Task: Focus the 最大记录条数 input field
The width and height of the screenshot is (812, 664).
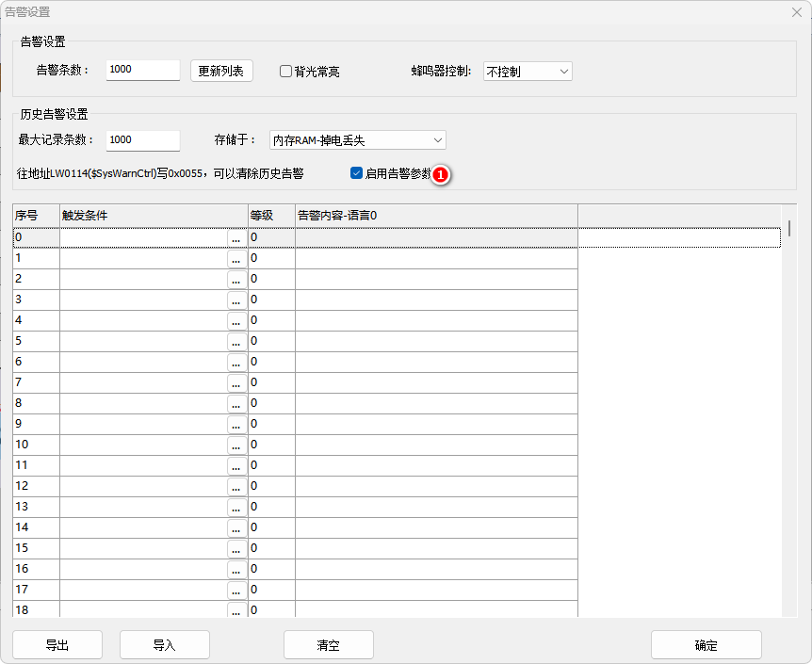Action: 142,140
